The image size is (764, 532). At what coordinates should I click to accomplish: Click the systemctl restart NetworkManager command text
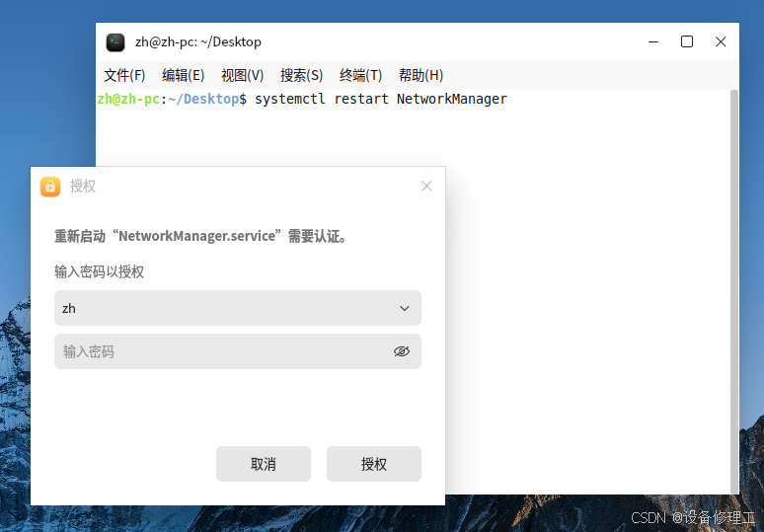(381, 99)
